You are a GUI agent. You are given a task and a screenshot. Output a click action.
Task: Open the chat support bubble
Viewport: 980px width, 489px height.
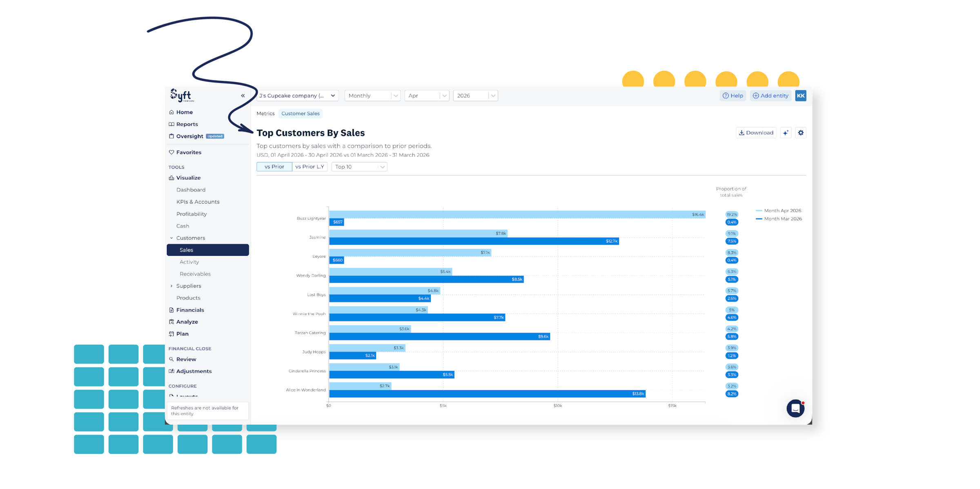pyautogui.click(x=795, y=409)
